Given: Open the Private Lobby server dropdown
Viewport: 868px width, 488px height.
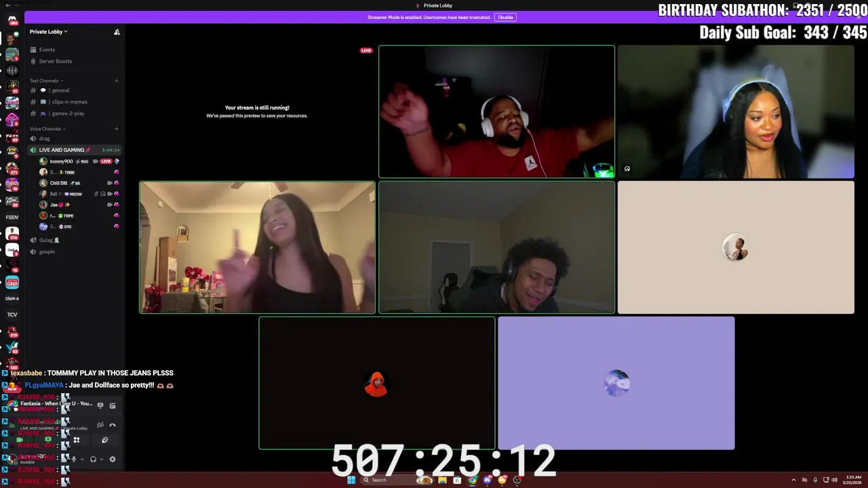Looking at the screenshot, I should (48, 31).
